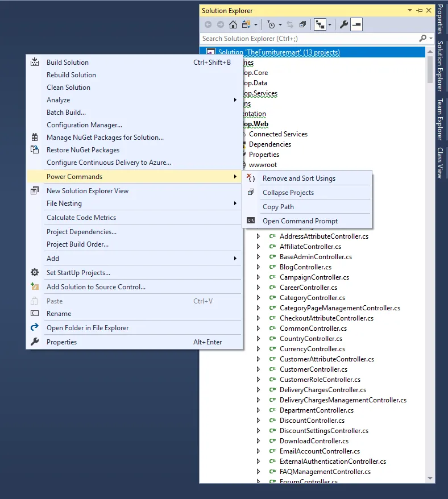448x499 pixels.
Task: Expand CampaignController.cs tree node
Action: [258, 277]
